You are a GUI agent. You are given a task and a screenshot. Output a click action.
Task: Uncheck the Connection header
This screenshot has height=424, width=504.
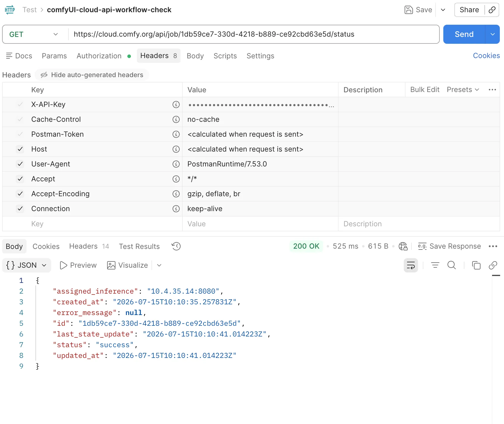(20, 209)
